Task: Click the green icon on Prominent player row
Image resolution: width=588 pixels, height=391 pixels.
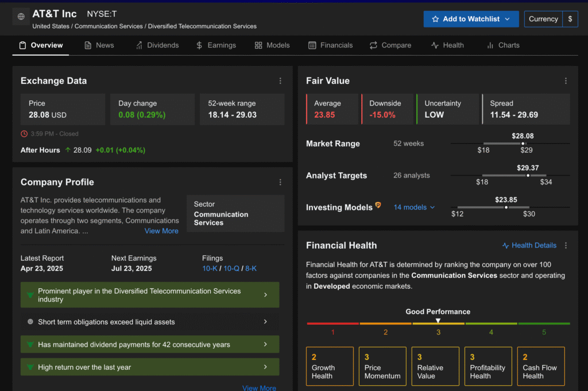Action: point(30,295)
